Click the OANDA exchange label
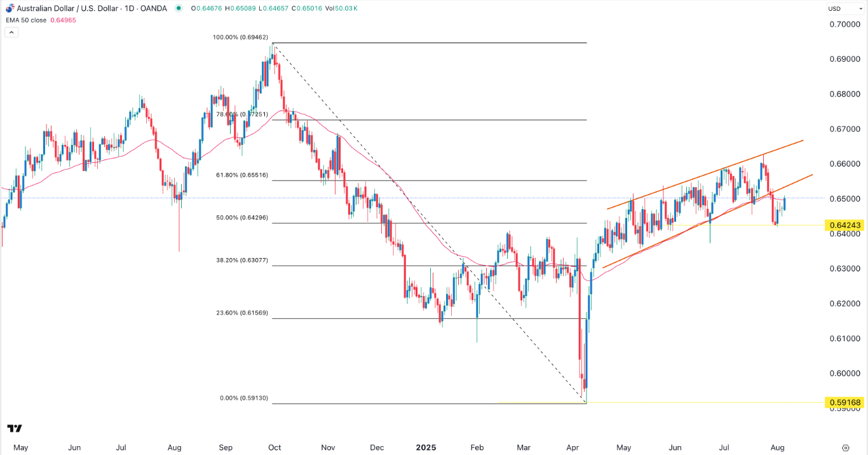Image resolution: width=868 pixels, height=455 pixels. pyautogui.click(x=153, y=9)
